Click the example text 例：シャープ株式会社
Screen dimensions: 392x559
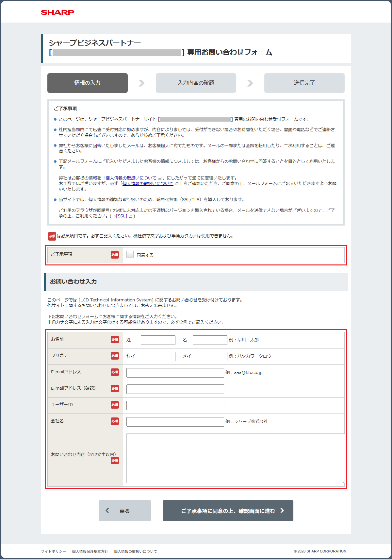tap(247, 422)
